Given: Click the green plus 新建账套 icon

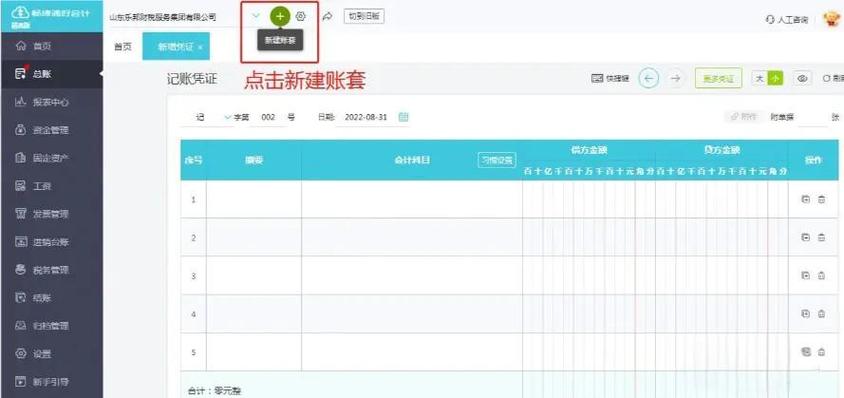Looking at the screenshot, I should [x=280, y=16].
